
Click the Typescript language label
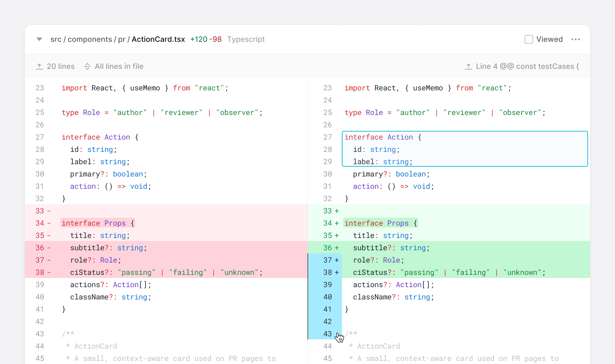pyautogui.click(x=246, y=39)
